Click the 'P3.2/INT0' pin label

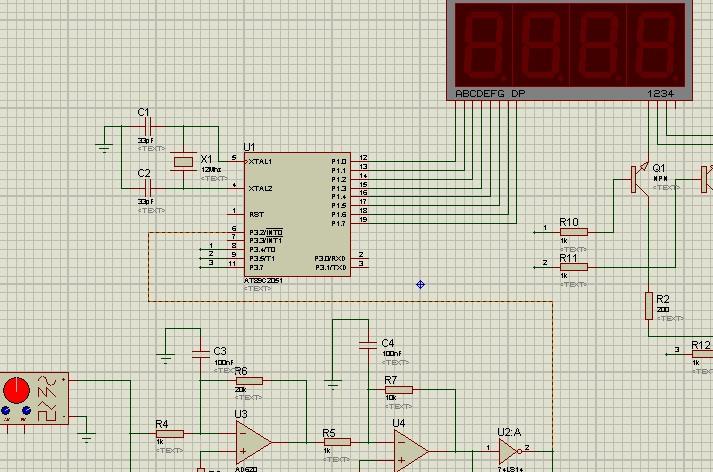(266, 232)
